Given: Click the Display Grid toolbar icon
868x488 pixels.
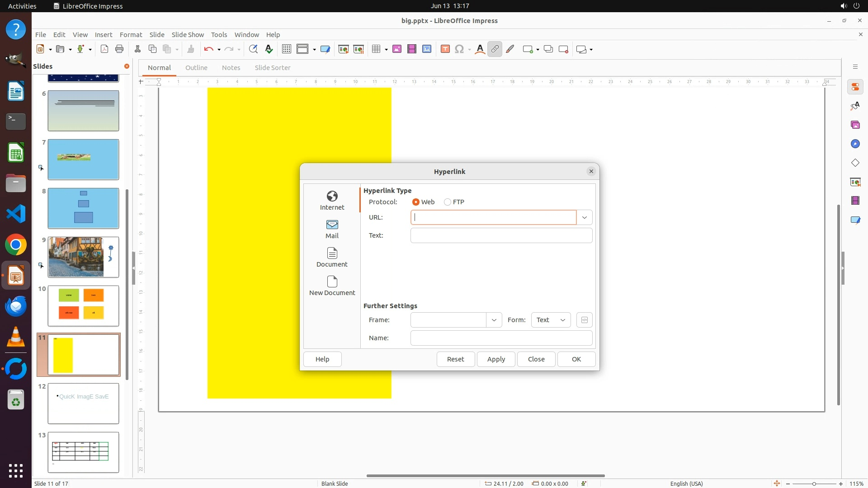Looking at the screenshot, I should 286,49.
